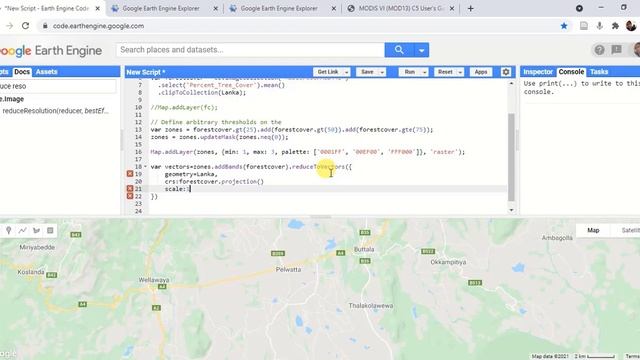Collapse the code fold arrow at line 18
The width and height of the screenshot is (640, 360).
click(x=145, y=167)
